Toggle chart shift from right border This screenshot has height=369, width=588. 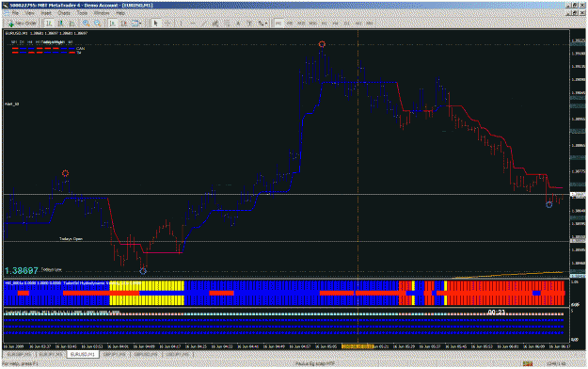124,24
